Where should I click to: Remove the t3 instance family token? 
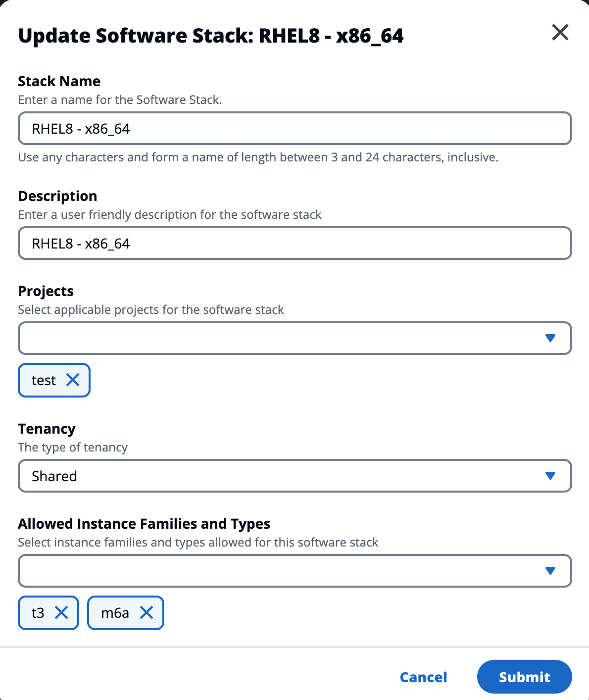(61, 613)
